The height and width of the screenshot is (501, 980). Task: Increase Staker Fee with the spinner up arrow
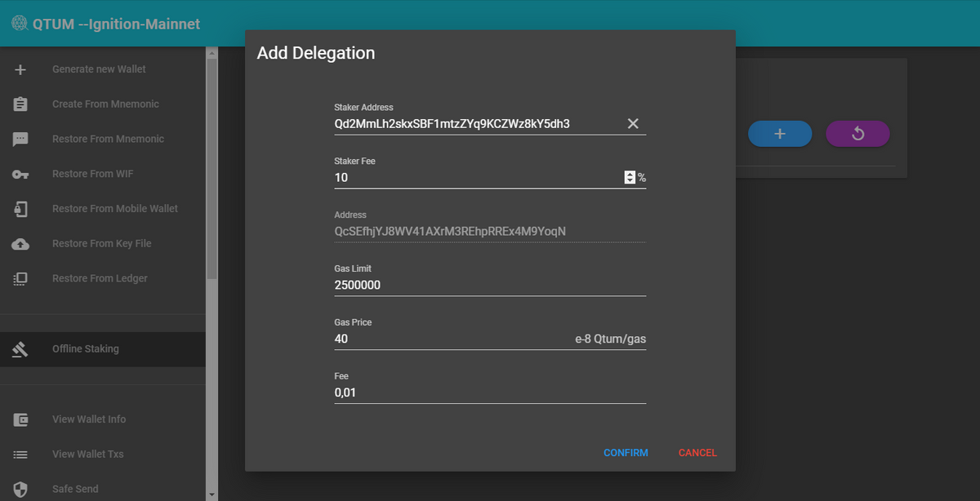[630, 174]
